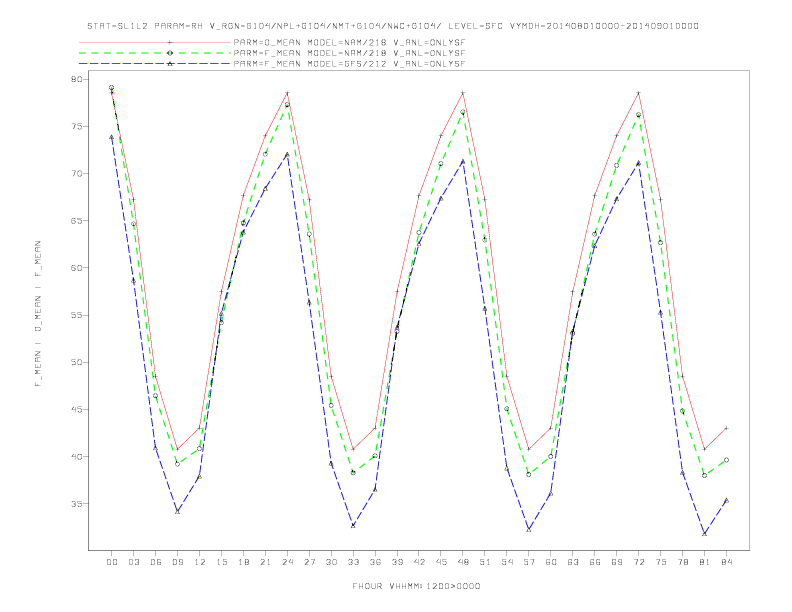
Task: Click the vertical axis title F_MEAN | O_MEAN | F_MEAN
Action: [38, 314]
